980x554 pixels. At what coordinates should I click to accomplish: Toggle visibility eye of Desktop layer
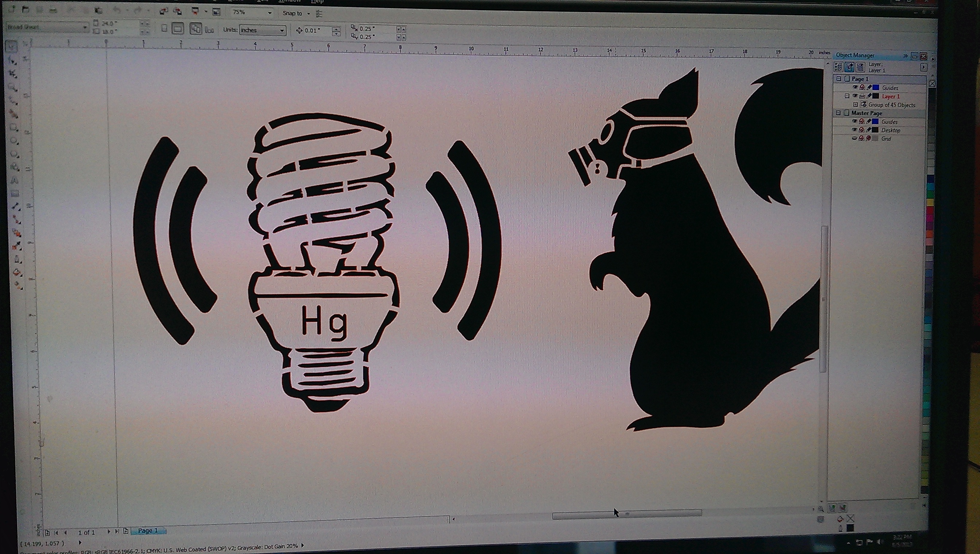coord(855,130)
